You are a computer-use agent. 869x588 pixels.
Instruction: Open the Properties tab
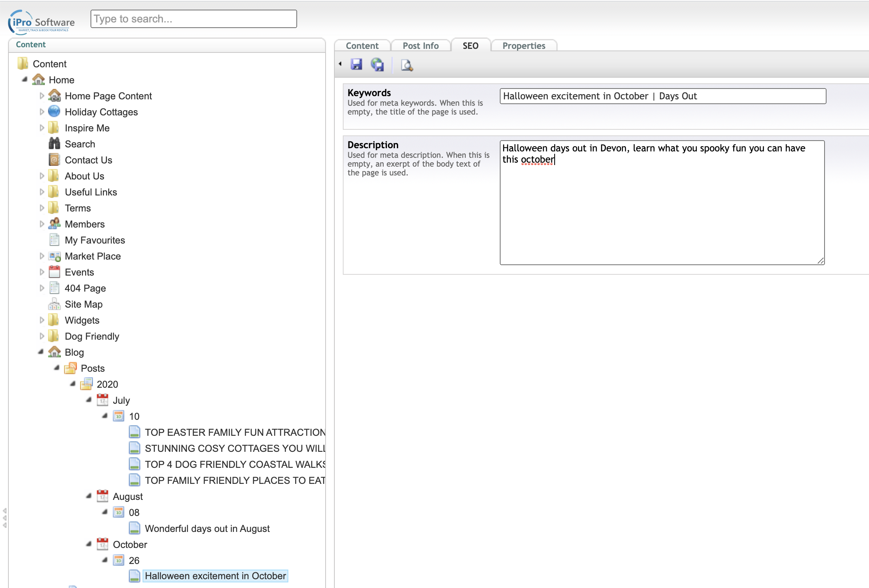(523, 46)
